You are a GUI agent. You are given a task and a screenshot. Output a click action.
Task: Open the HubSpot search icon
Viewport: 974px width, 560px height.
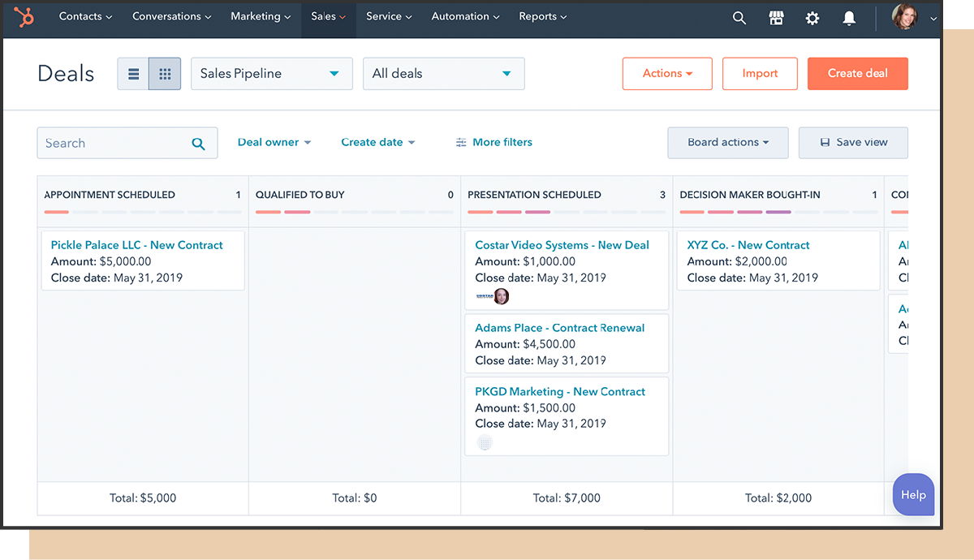point(739,17)
